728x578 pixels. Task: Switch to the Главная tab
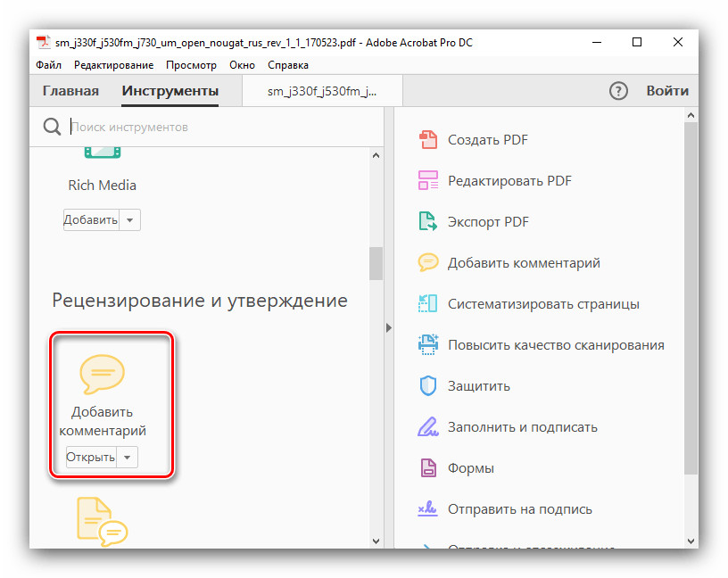tap(70, 91)
